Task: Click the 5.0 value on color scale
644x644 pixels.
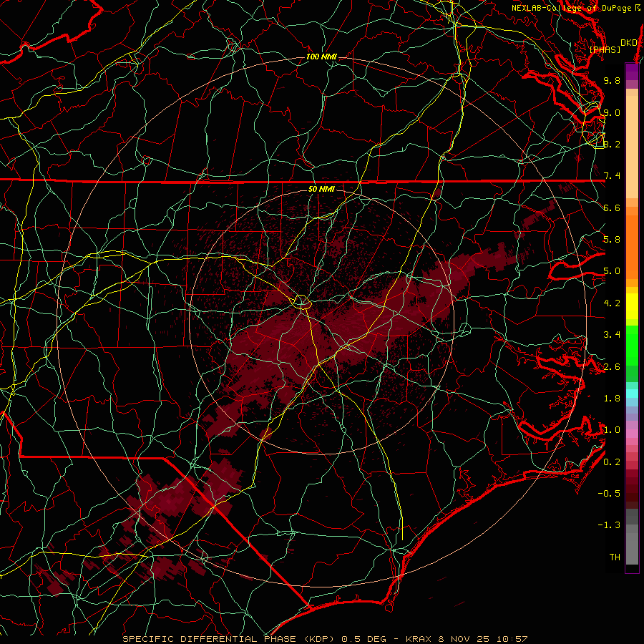Action: click(x=612, y=271)
